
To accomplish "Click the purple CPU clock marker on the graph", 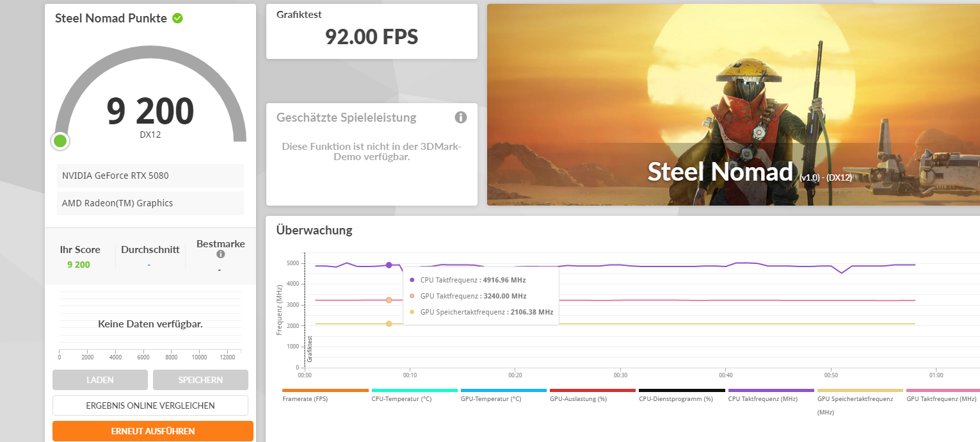I will click(x=389, y=265).
